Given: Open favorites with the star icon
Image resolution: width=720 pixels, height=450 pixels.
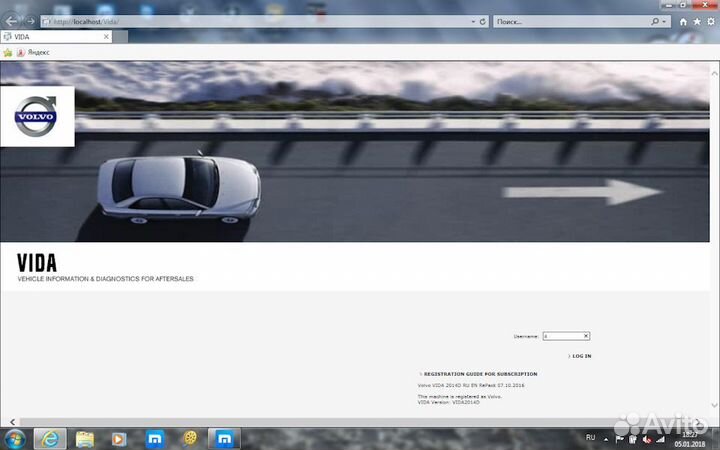Looking at the screenshot, I should (697, 22).
